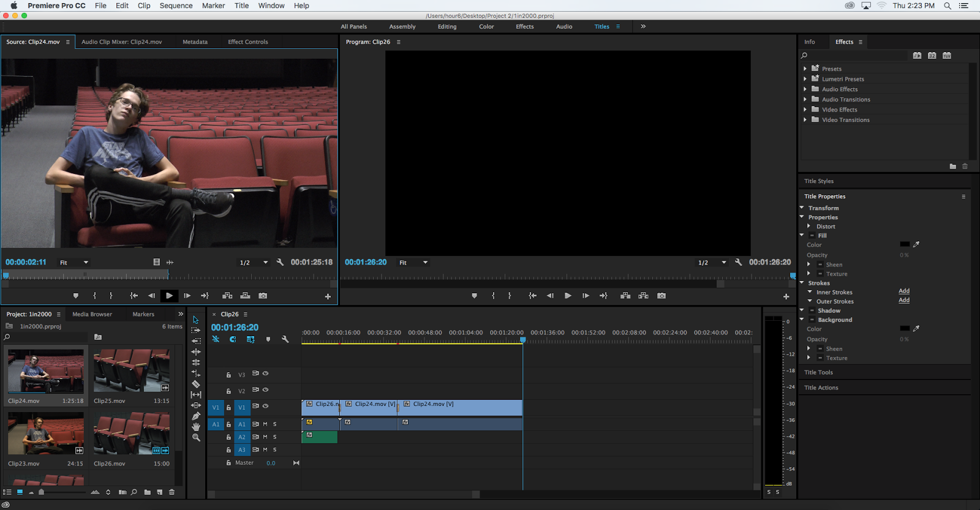Screen dimensions: 980x510
Task: Hide track V3 output eye
Action: point(265,373)
